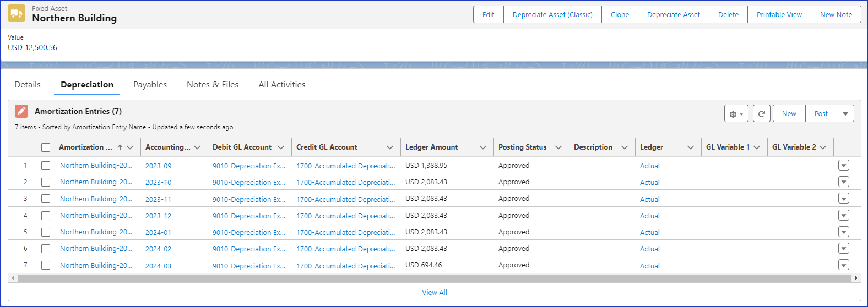
Task: Open row actions menu for 2023-10 entry
Action: (843, 182)
